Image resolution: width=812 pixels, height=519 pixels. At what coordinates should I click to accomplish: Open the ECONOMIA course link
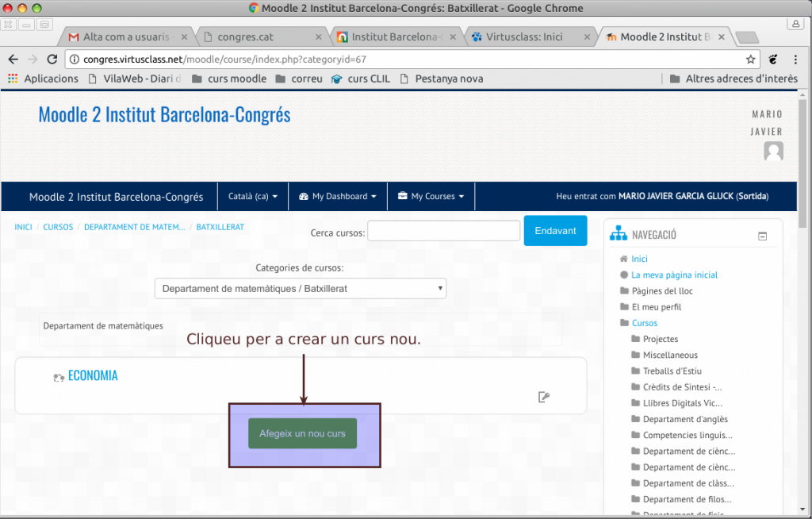(93, 375)
